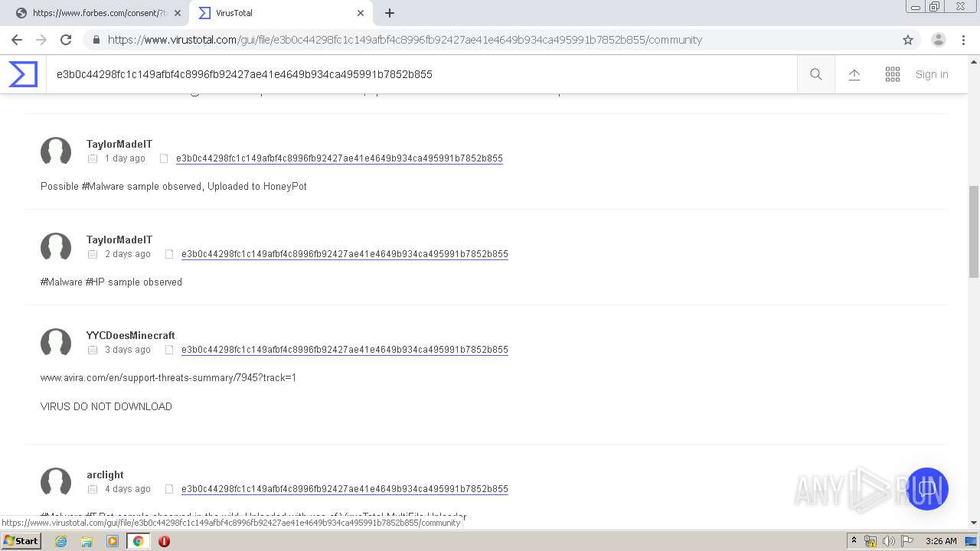This screenshot has width=980, height=551.
Task: Open a new tab with plus button
Action: [390, 13]
